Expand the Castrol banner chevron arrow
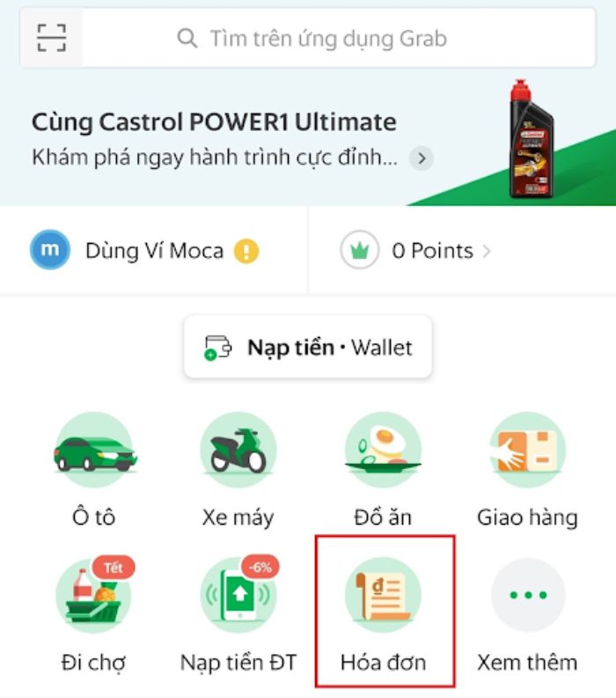616x698 pixels. 421,158
